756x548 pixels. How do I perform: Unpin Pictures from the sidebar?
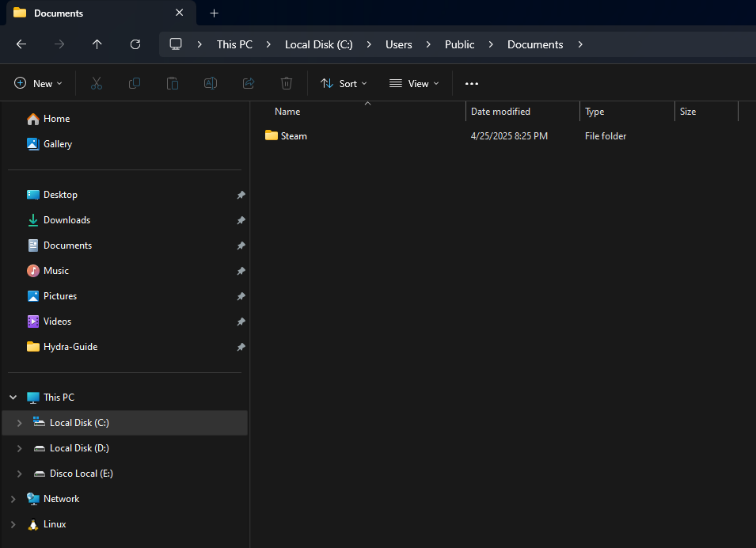click(x=241, y=295)
